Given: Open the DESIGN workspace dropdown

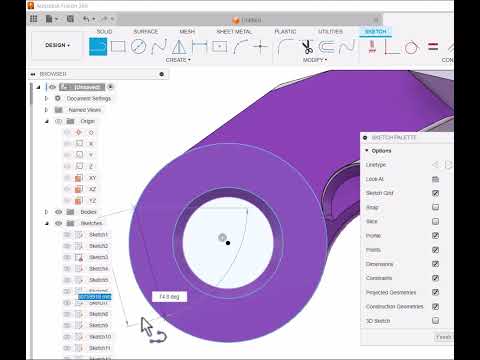Looking at the screenshot, I should pos(57,45).
